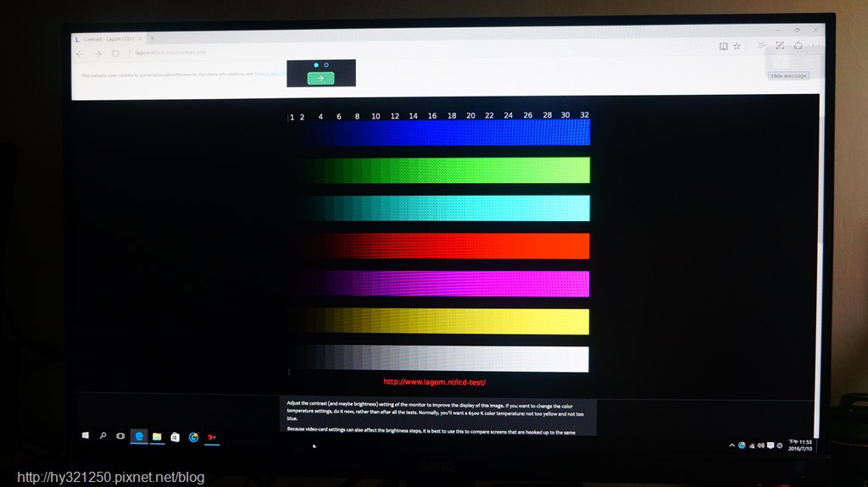Image resolution: width=868 pixels, height=487 pixels.
Task: Open Task View on the taskbar
Action: 120,436
